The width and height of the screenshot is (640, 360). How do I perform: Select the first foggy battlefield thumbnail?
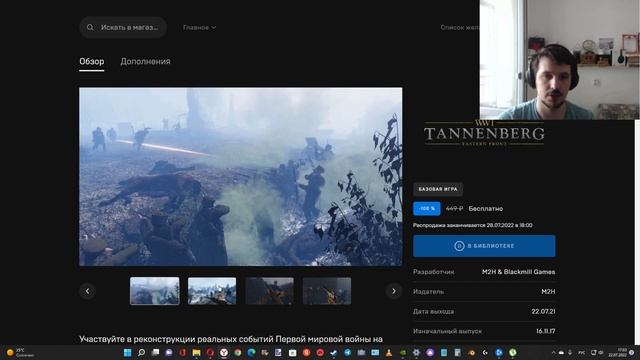[x=155, y=291]
